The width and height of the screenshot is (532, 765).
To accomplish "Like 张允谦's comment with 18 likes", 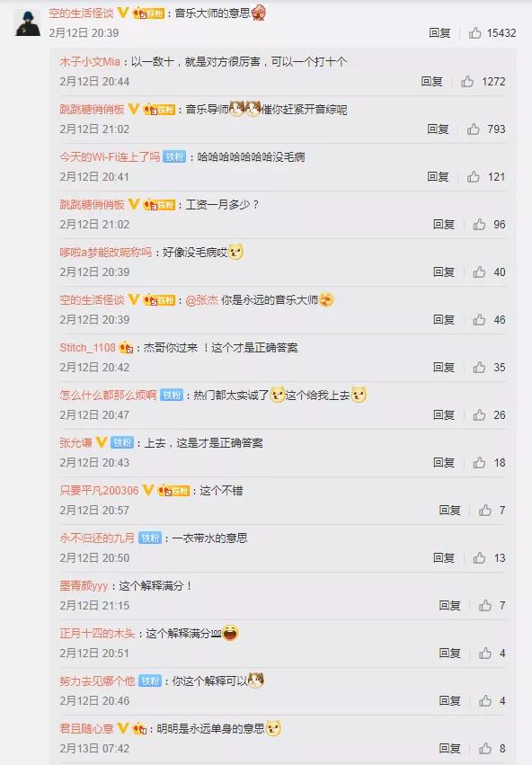I will [479, 462].
